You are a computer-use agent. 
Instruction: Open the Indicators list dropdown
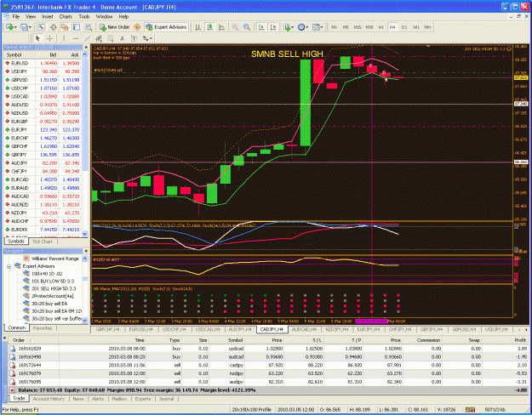pyautogui.click(x=289, y=27)
